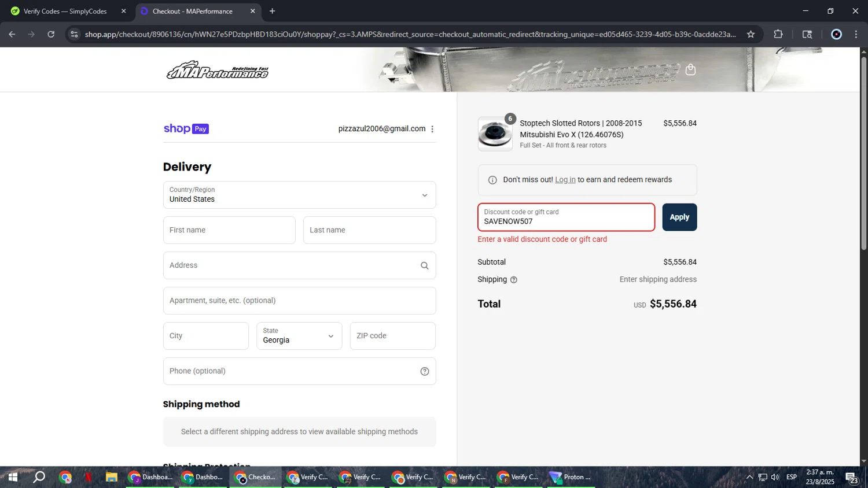Click the Apply discount button
The height and width of the screenshot is (488, 868).
pos(679,217)
